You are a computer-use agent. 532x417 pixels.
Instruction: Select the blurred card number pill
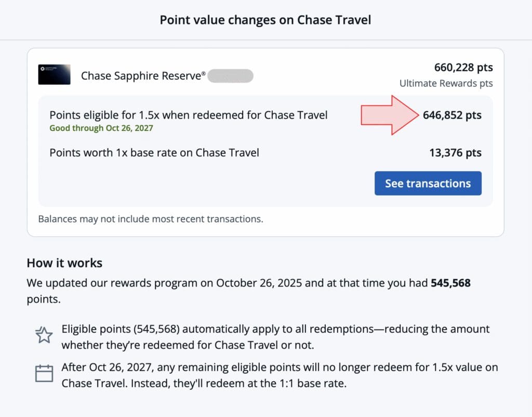[x=230, y=76]
